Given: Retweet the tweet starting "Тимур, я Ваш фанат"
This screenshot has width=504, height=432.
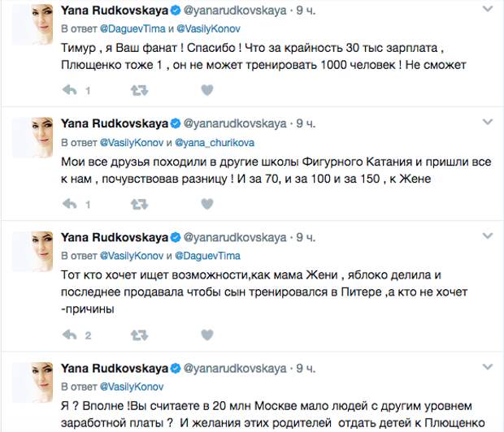Looking at the screenshot, I should pyautogui.click(x=139, y=90).
